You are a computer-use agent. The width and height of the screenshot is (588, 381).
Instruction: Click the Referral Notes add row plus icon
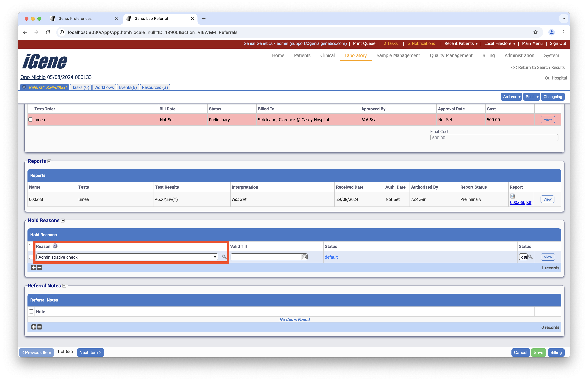click(x=34, y=327)
